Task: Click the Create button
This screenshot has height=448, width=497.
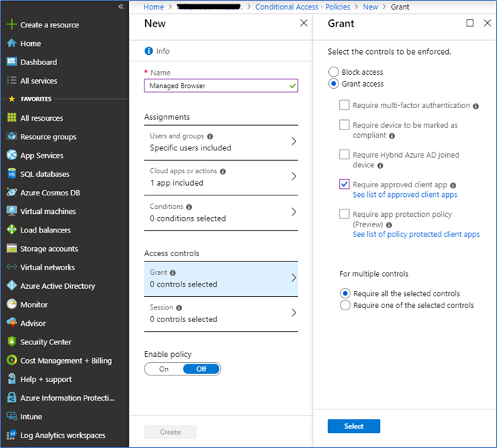Action: pos(170,432)
